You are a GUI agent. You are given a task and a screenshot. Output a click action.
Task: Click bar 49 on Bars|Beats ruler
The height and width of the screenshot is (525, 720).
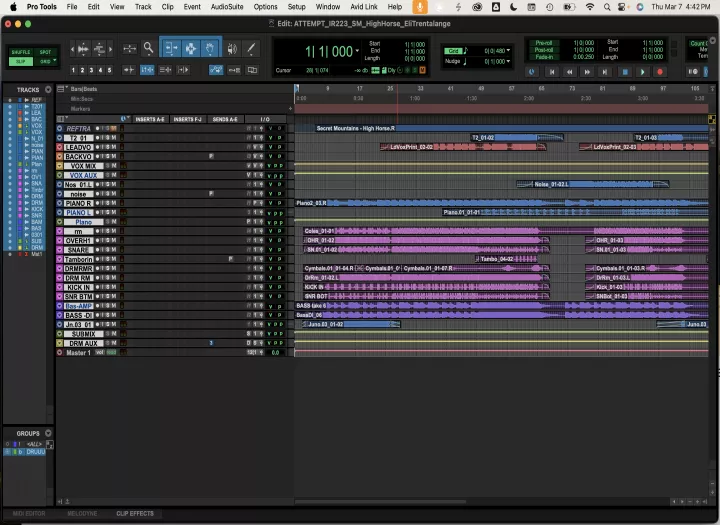tap(481, 88)
